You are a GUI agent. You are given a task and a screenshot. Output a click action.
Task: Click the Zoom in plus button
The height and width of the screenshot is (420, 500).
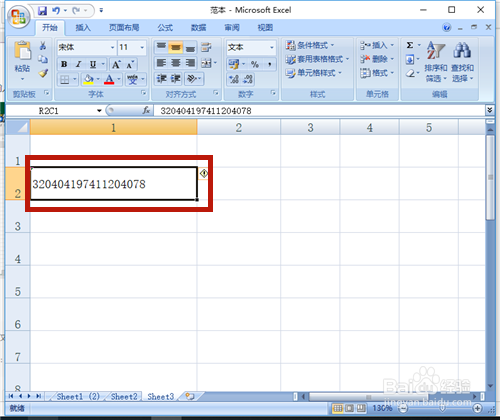point(478,408)
